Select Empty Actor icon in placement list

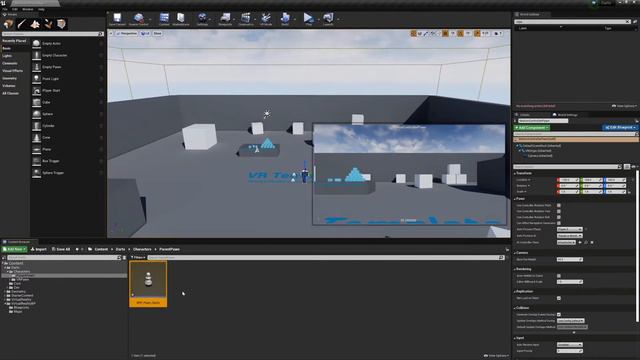pyautogui.click(x=36, y=43)
